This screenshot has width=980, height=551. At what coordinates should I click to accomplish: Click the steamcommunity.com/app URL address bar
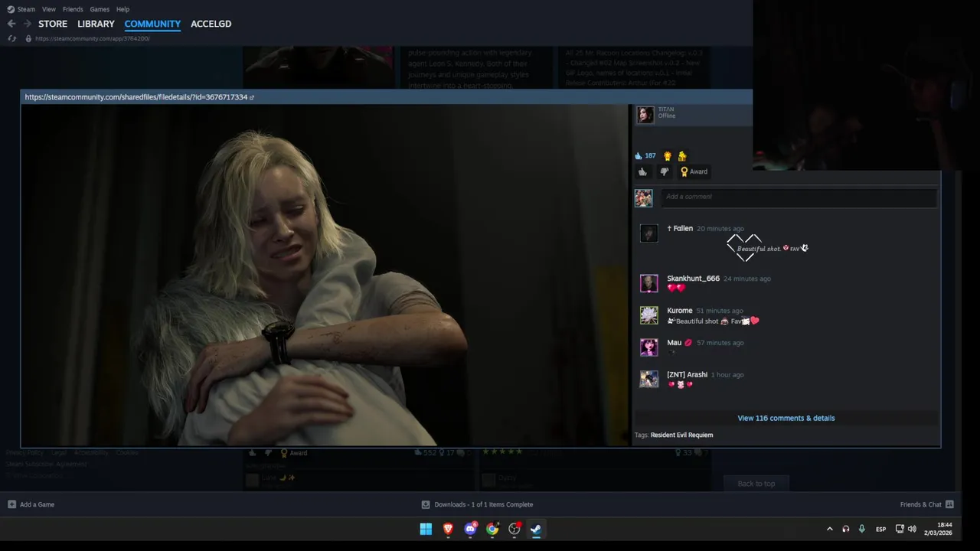tap(92, 38)
